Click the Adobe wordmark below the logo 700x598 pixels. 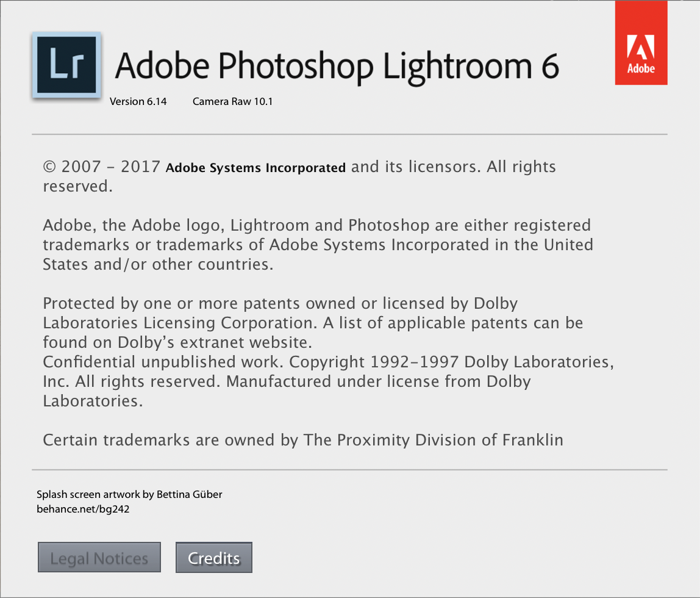(x=641, y=69)
